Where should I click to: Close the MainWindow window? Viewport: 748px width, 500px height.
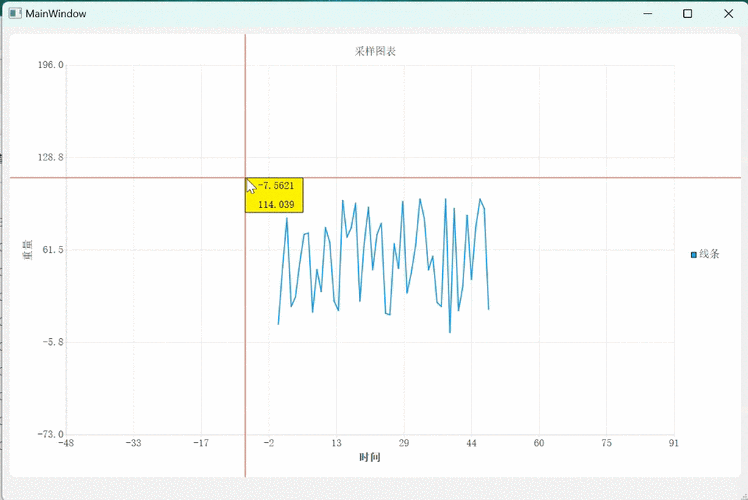point(727,14)
